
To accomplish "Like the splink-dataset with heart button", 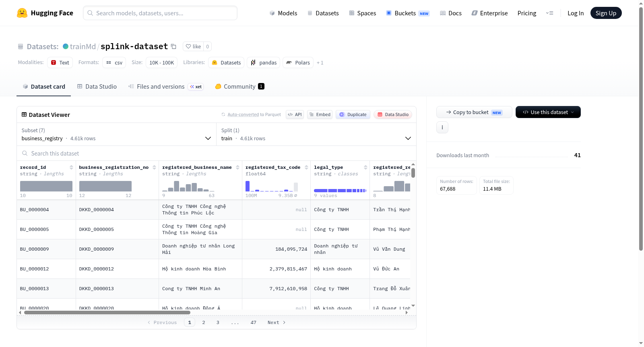I will coord(193,46).
